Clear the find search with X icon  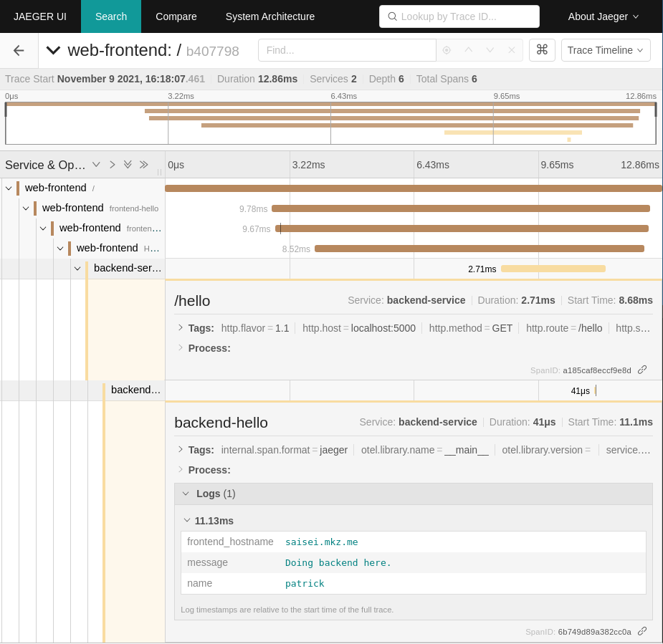[511, 50]
